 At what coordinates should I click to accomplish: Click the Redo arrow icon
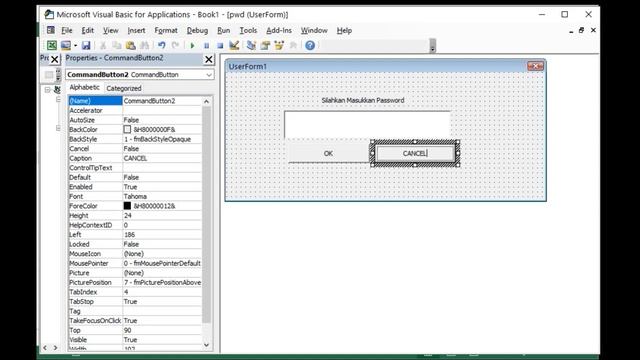coord(176,45)
